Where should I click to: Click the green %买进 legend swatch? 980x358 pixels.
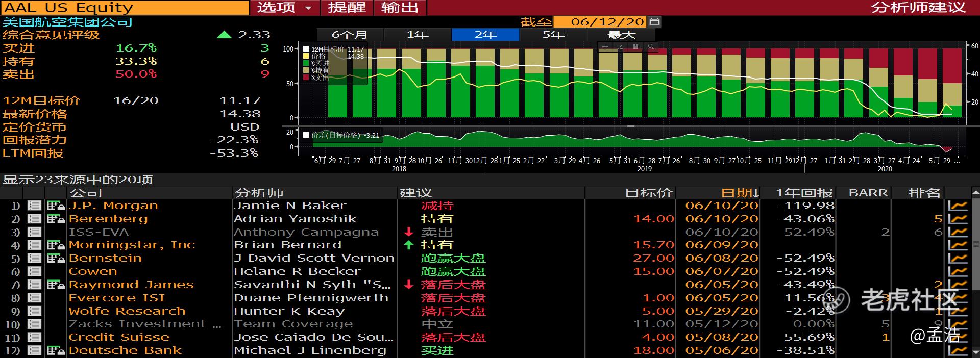click(306, 63)
